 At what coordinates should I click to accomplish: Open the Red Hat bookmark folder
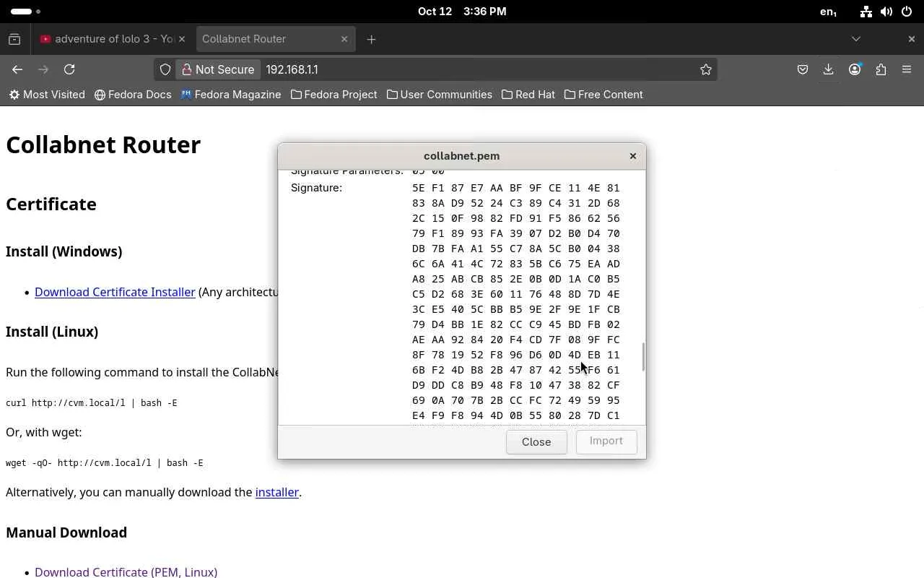(x=528, y=95)
